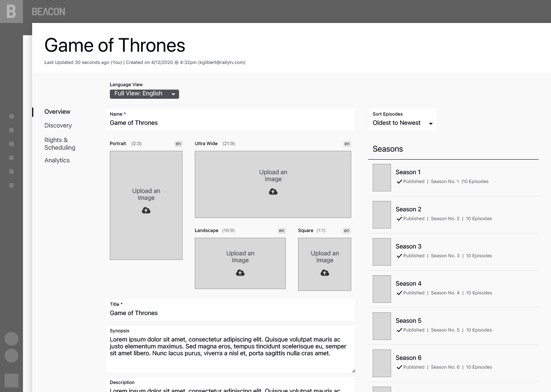Image resolution: width=551 pixels, height=392 pixels.
Task: Click the Season 4 thumbnail placeholder
Action: pyautogui.click(x=381, y=289)
